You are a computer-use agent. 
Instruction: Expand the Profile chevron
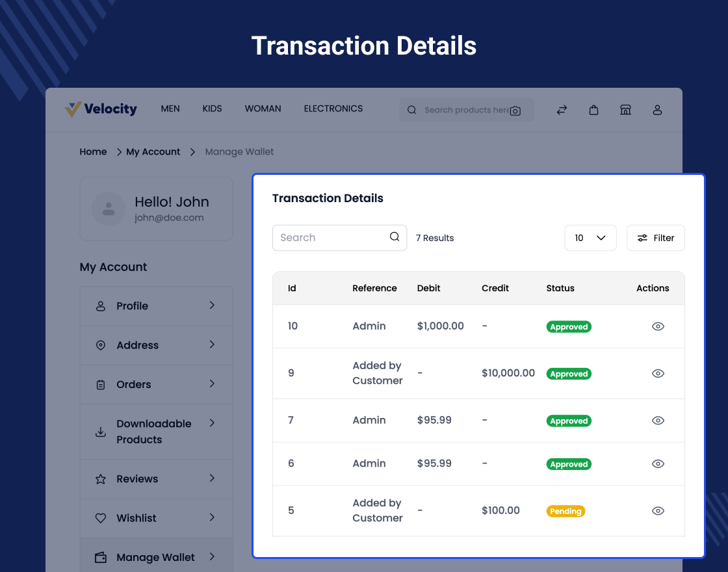click(x=212, y=305)
